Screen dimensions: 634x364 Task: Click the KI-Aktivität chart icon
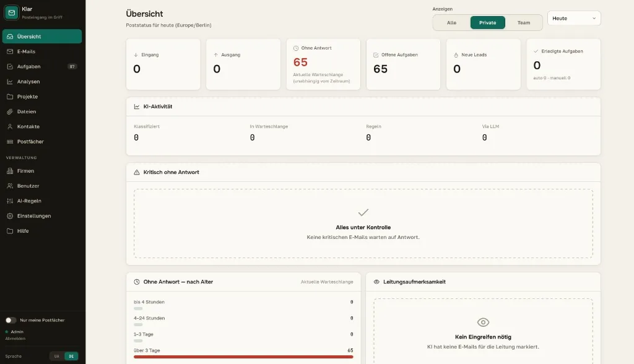[137, 106]
